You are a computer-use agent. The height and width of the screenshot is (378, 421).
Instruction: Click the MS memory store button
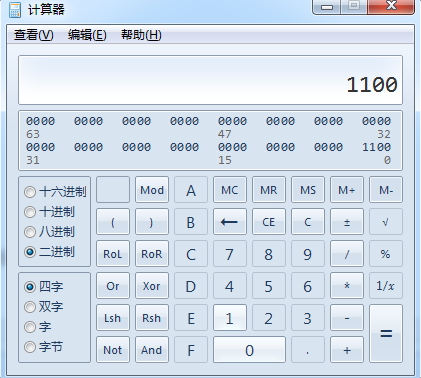pos(308,190)
